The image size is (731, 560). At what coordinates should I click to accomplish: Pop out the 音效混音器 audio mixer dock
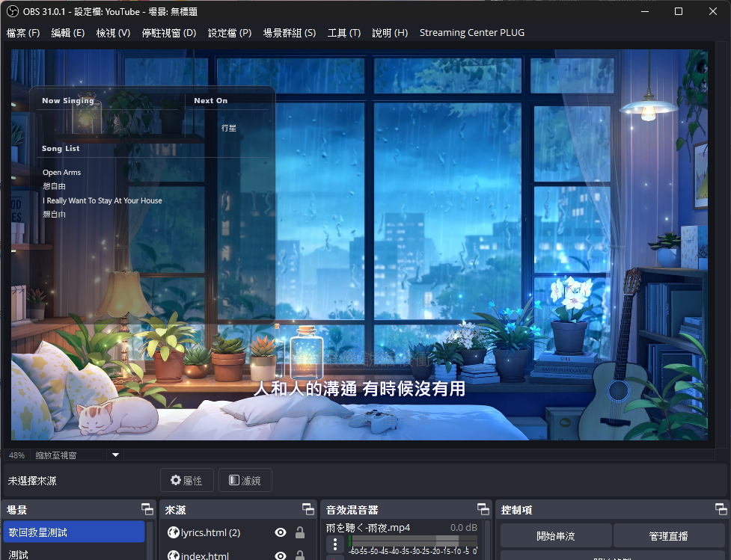click(x=483, y=509)
